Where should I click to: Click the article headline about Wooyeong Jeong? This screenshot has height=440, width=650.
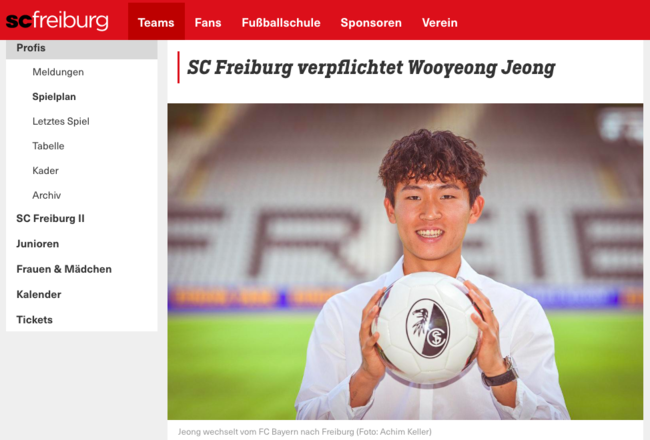pos(371,68)
